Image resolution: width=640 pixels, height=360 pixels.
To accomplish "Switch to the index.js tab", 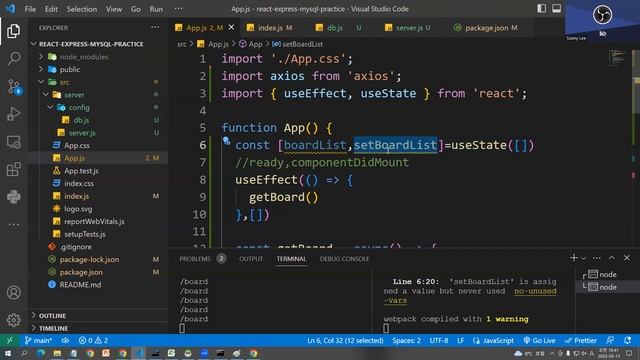I will point(269,28).
